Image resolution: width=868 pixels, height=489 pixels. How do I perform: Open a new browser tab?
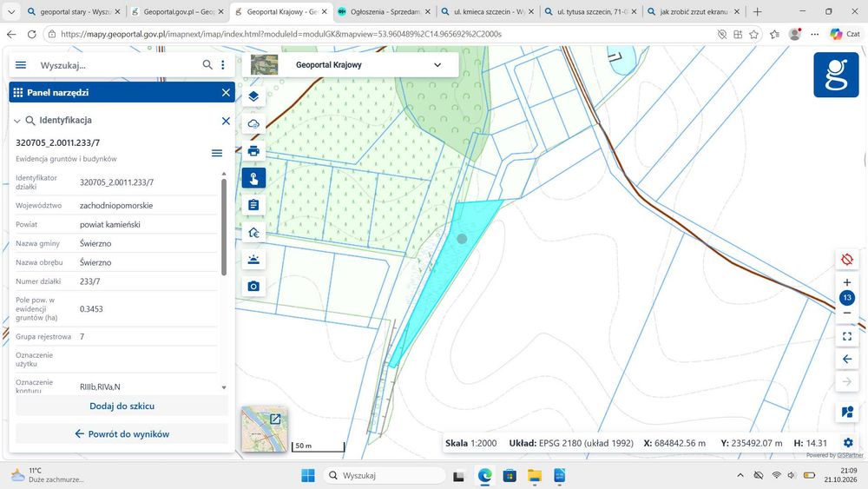tap(757, 11)
